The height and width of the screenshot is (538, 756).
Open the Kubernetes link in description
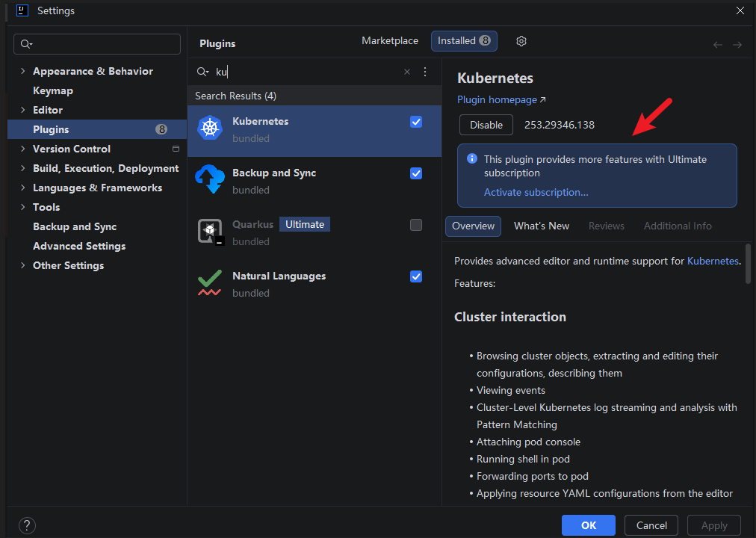713,261
